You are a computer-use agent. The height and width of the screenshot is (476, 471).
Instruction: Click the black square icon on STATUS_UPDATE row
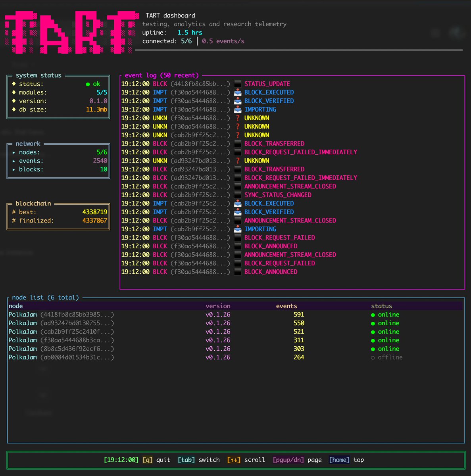(x=238, y=84)
